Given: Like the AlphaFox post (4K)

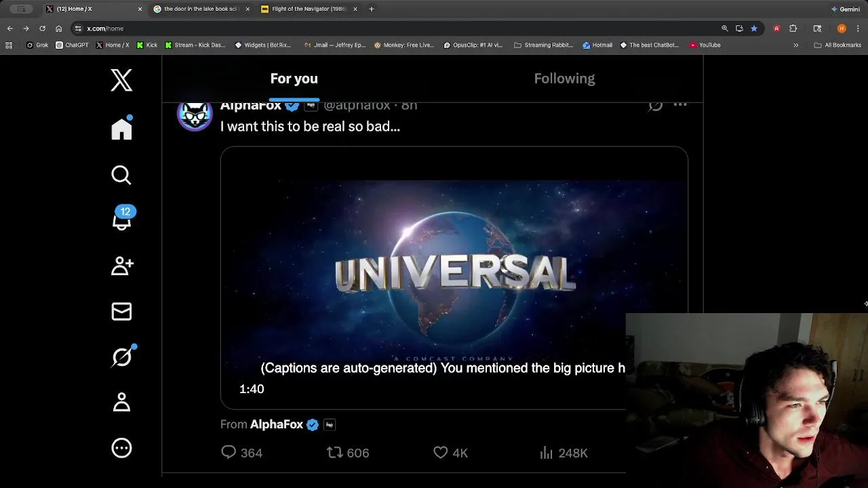Looking at the screenshot, I should click(x=450, y=453).
